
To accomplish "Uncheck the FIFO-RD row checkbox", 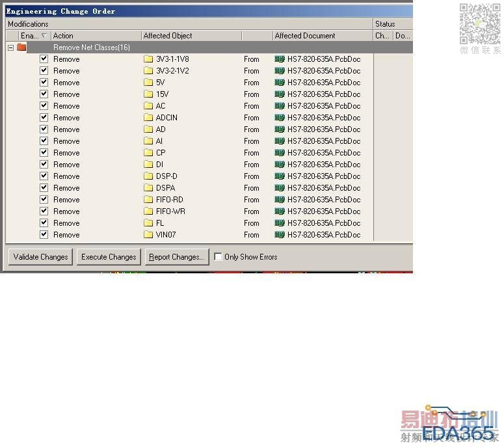I will click(44, 199).
